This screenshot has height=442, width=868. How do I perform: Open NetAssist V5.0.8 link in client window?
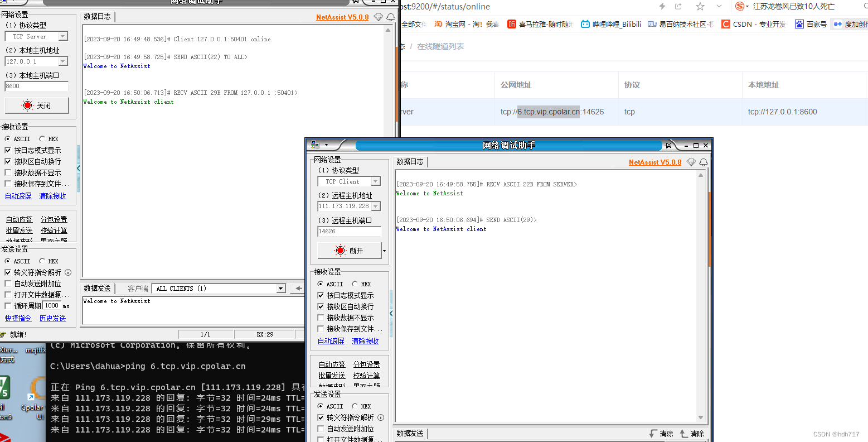tap(655, 162)
